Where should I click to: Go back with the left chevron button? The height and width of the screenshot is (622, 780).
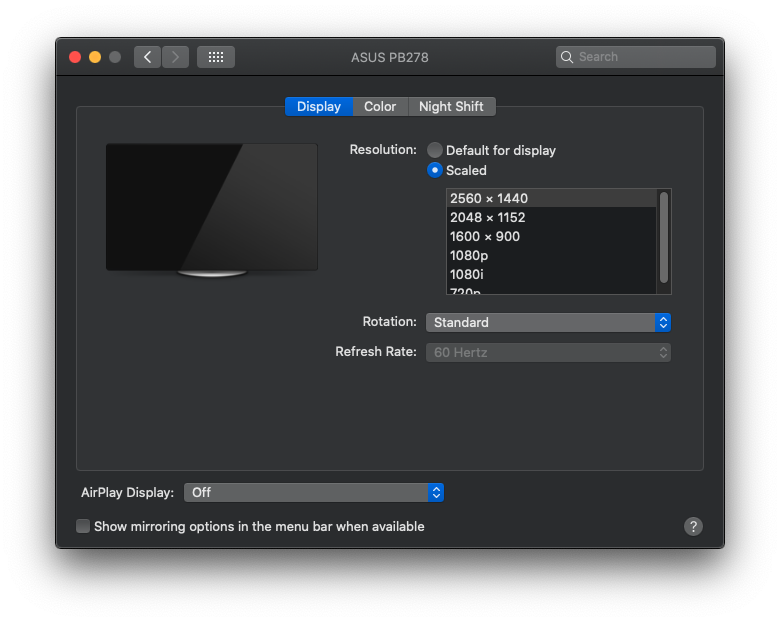click(x=147, y=57)
